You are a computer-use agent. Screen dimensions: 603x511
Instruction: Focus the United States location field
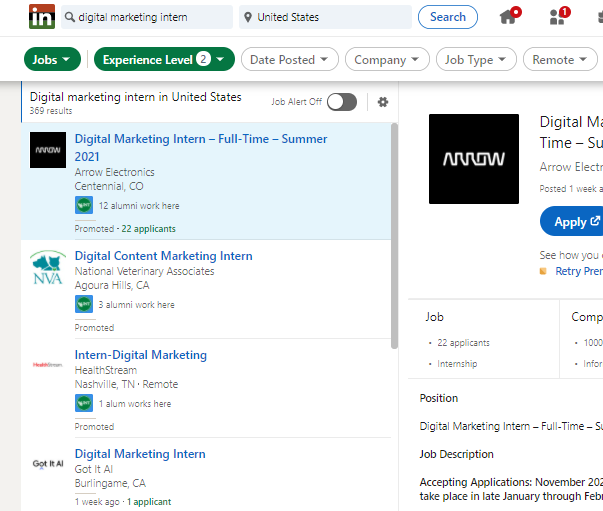pos(325,17)
